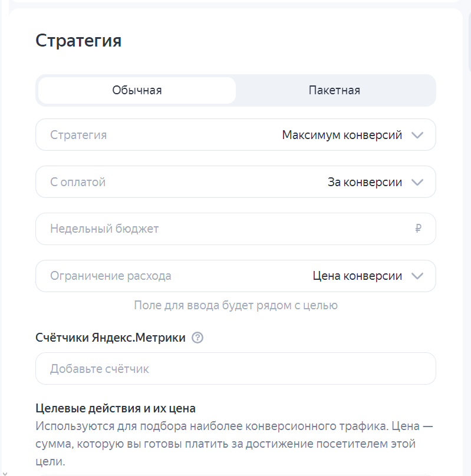Click the Целевые действия и их цена heading

[116, 408]
